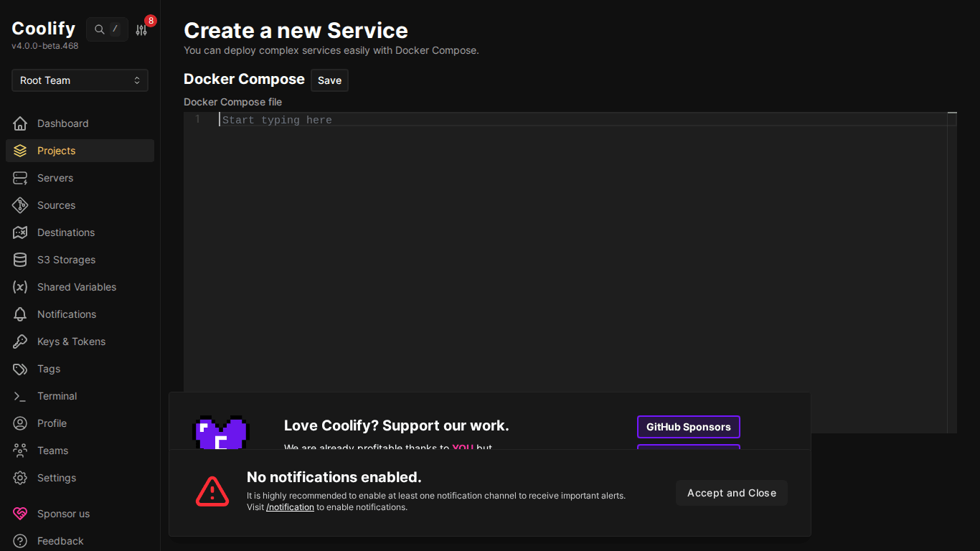Click the settings sliders icon with red badge
Screen dimensions: 980x551
pyautogui.click(x=141, y=29)
